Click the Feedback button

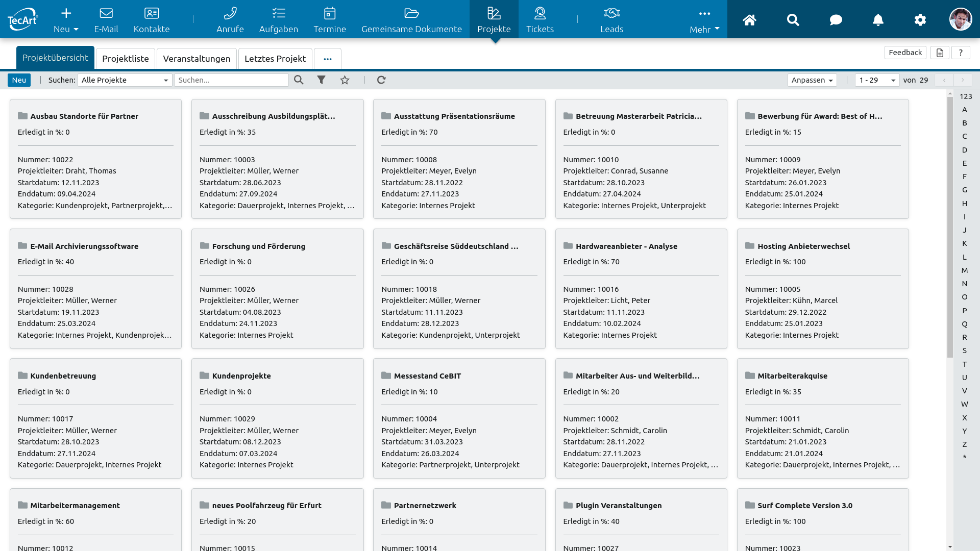click(x=905, y=53)
